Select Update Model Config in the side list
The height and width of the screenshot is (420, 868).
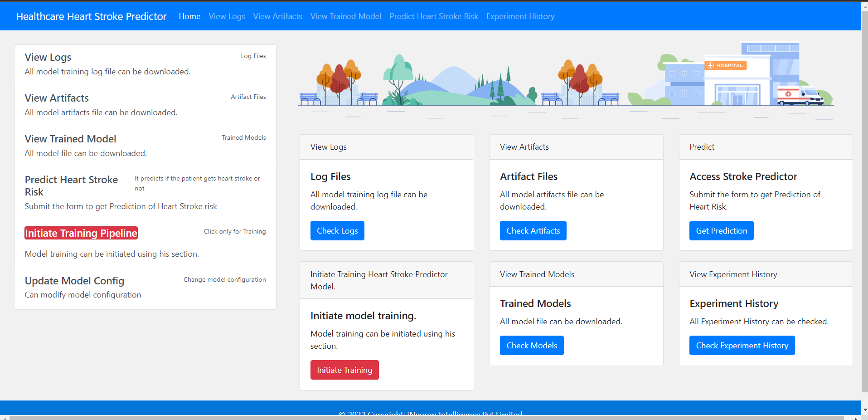pyautogui.click(x=74, y=281)
